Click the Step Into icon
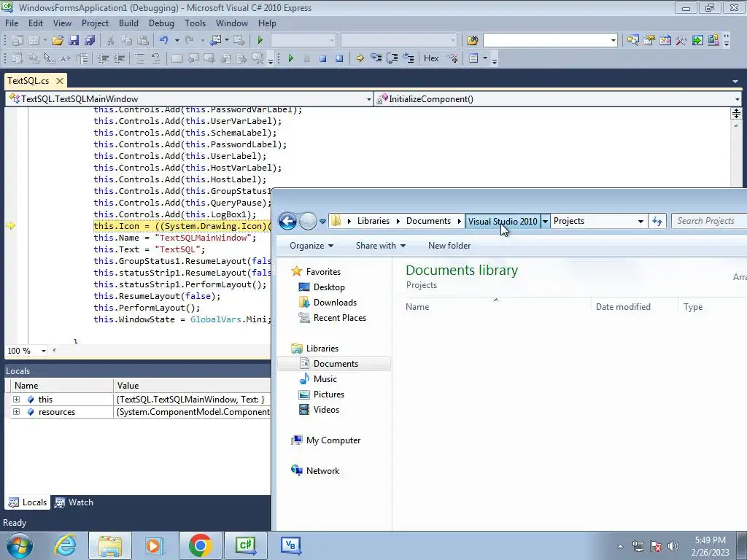 click(376, 58)
